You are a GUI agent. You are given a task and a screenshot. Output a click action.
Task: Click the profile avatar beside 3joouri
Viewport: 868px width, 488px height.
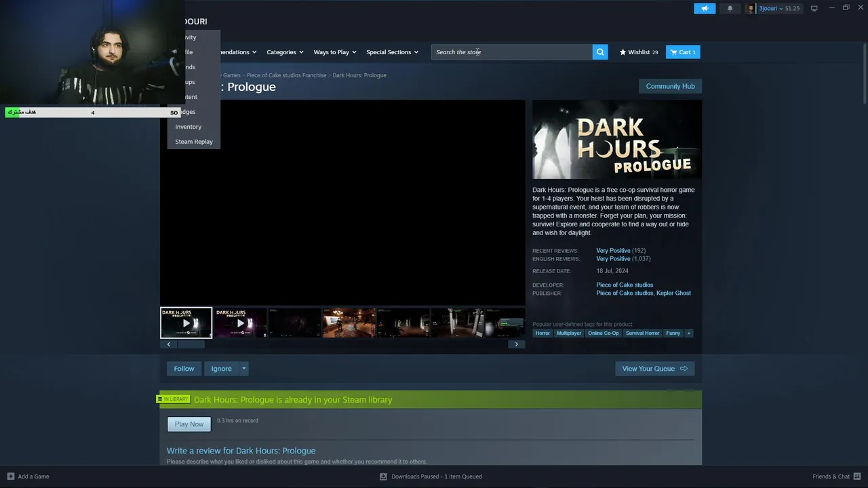pos(751,9)
